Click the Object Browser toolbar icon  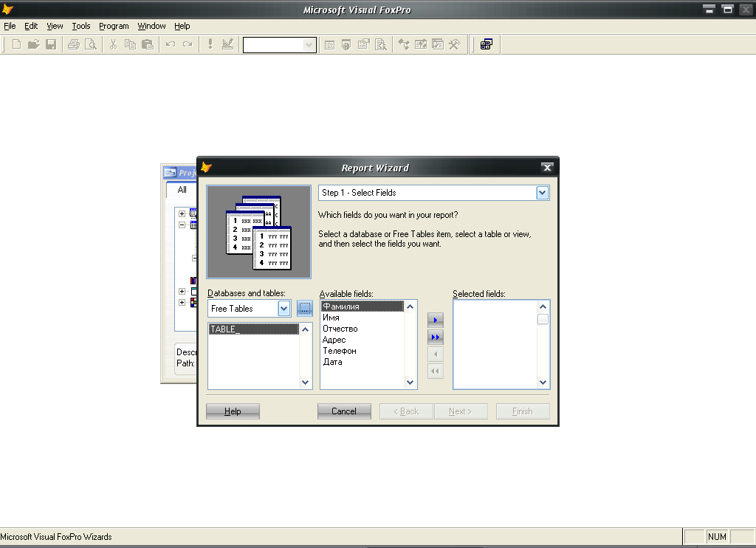(x=420, y=45)
